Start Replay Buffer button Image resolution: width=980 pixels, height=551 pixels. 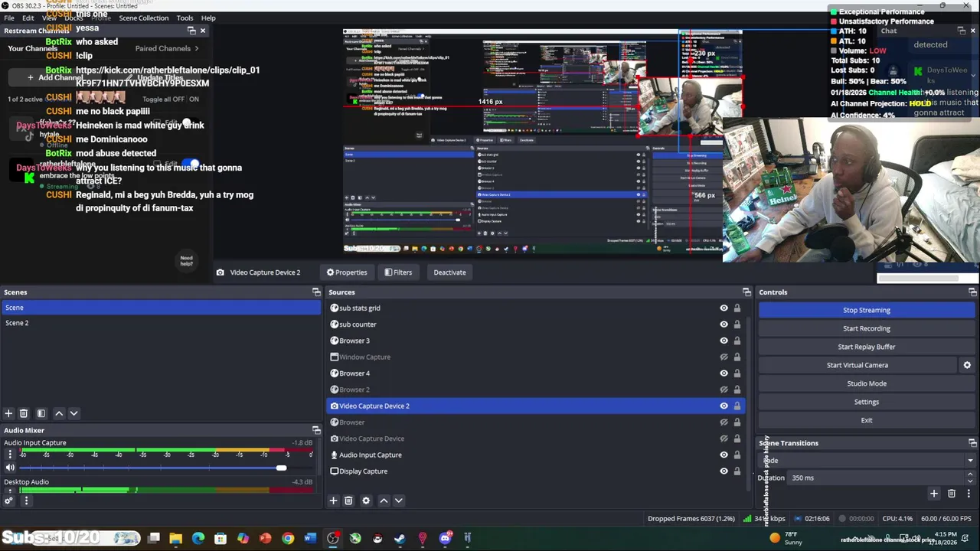tap(867, 347)
